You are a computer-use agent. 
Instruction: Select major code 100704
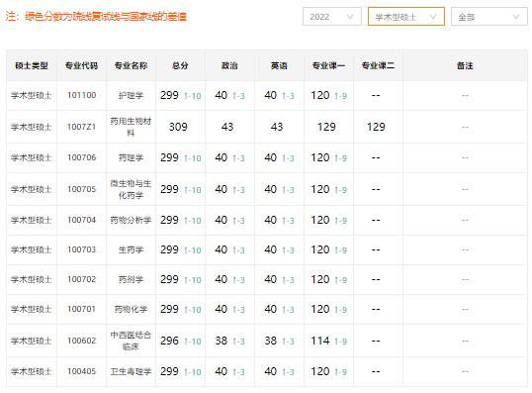[81, 220]
